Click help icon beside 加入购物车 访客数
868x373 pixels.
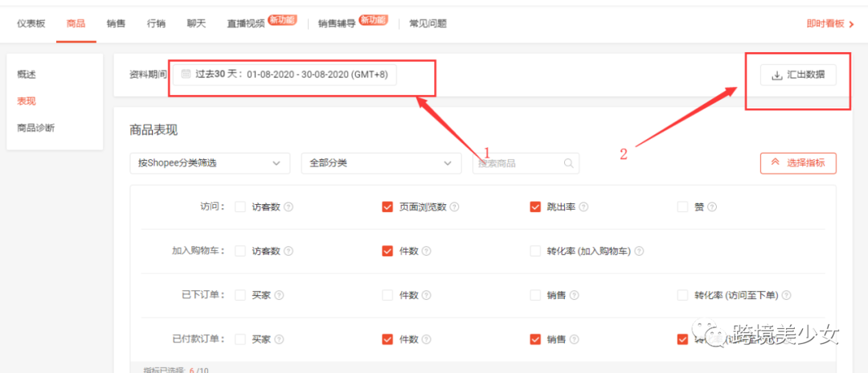[x=288, y=252]
